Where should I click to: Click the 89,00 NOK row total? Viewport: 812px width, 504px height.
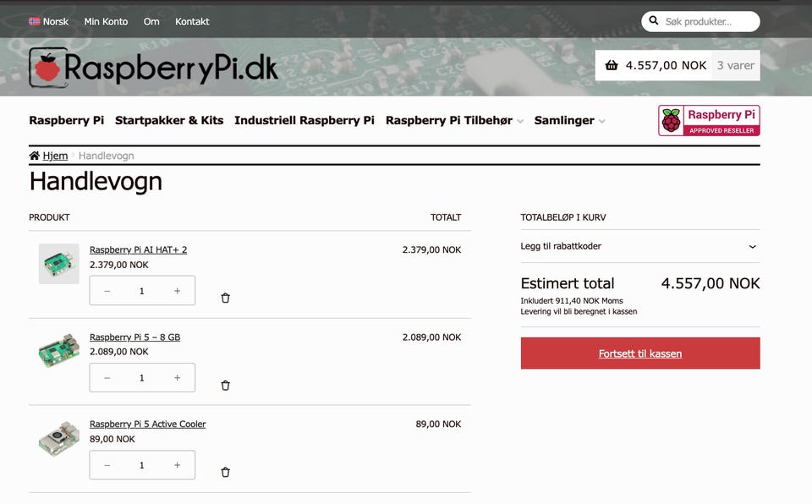click(438, 425)
